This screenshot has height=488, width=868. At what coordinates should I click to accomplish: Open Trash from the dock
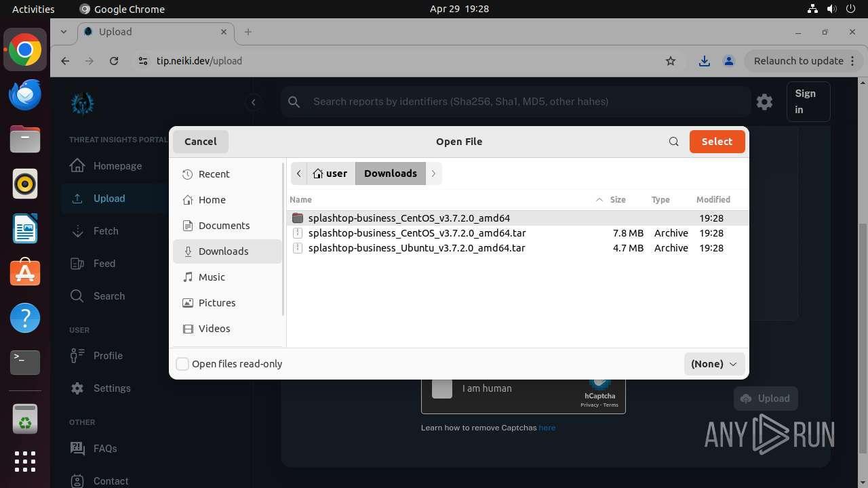pyautogui.click(x=25, y=419)
